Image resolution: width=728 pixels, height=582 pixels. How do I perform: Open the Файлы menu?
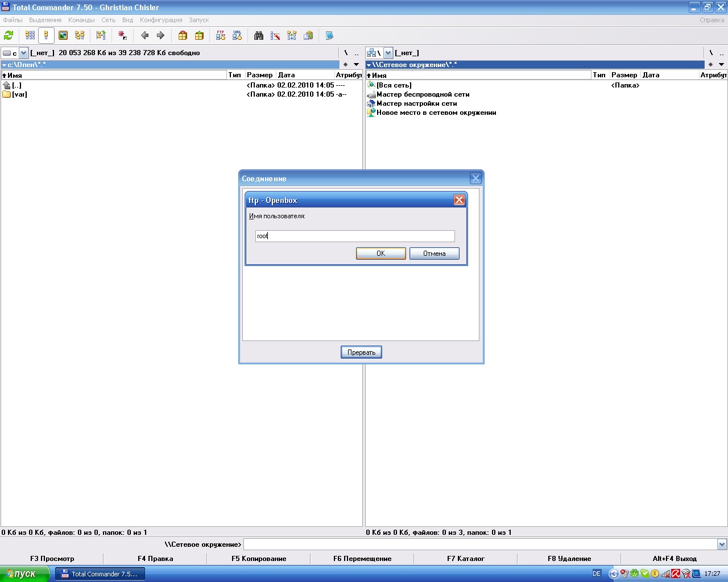13,20
